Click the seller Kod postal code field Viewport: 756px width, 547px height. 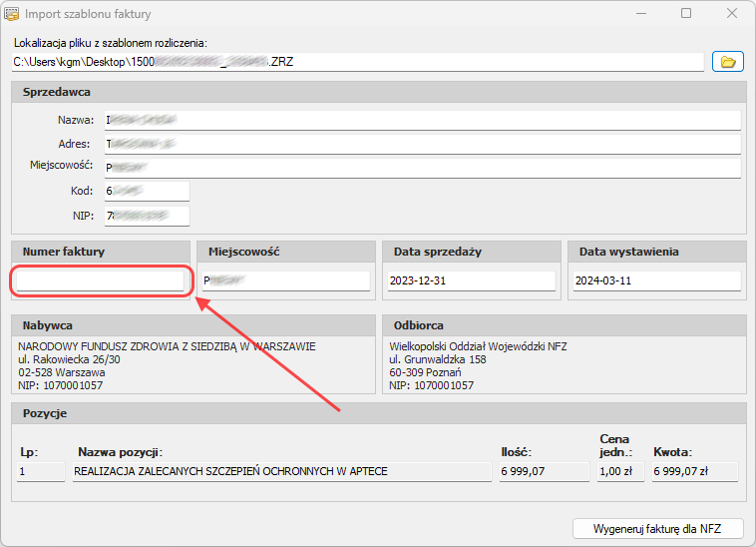pyautogui.click(x=145, y=191)
